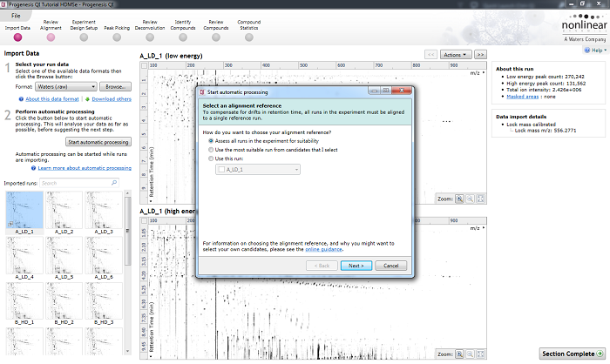Go to the Review Compounds step circle
610x364 pixels.
point(216,37)
